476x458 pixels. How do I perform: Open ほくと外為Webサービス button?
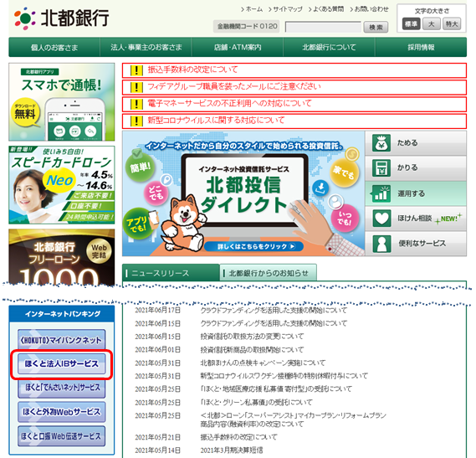62,412
